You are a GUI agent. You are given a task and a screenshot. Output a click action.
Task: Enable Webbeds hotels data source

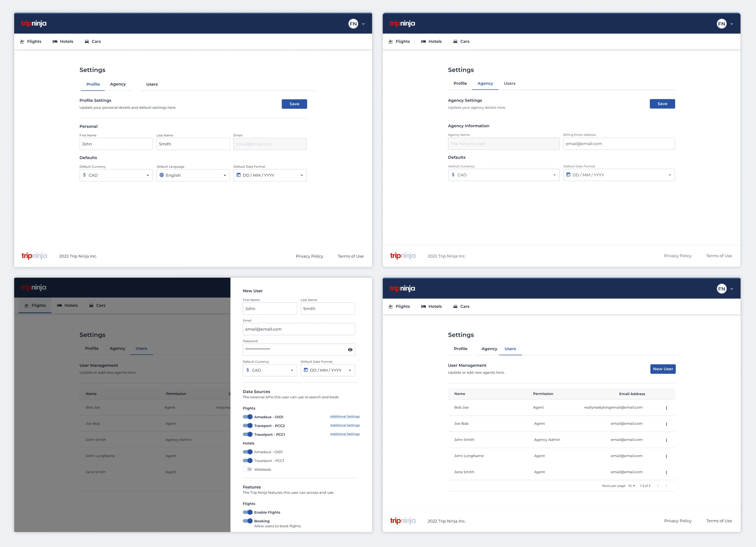tap(248, 469)
